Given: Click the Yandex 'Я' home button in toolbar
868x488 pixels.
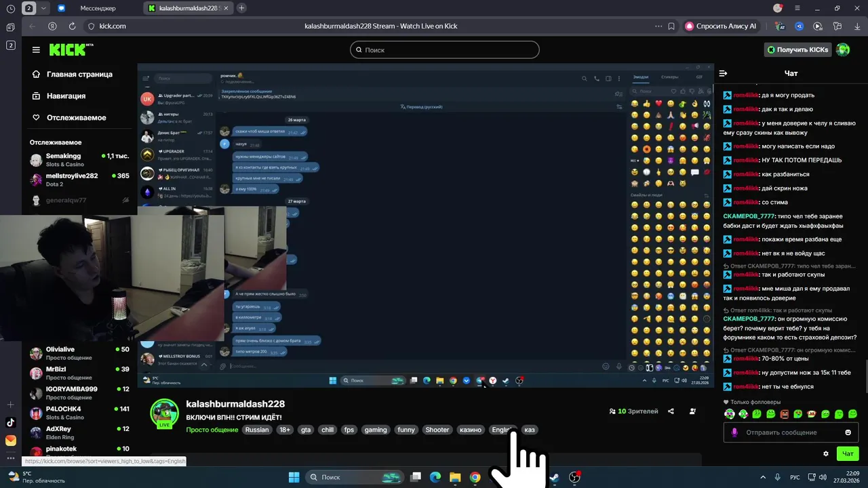Looking at the screenshot, I should click(x=52, y=26).
